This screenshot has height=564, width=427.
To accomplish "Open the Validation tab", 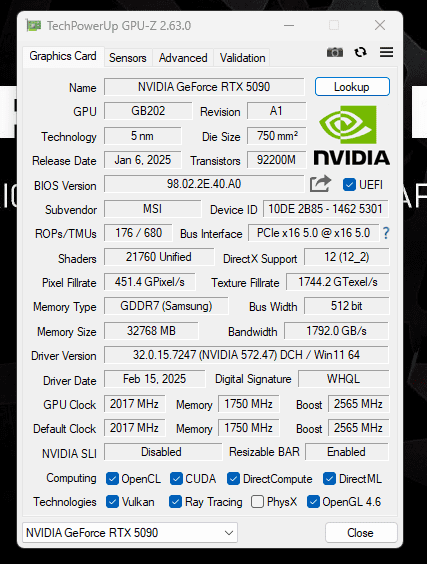I will tap(242, 58).
